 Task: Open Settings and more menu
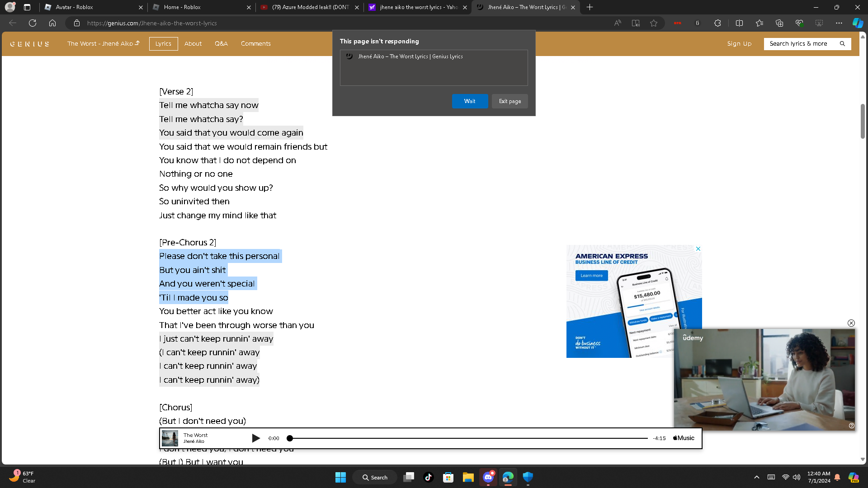pos(839,23)
